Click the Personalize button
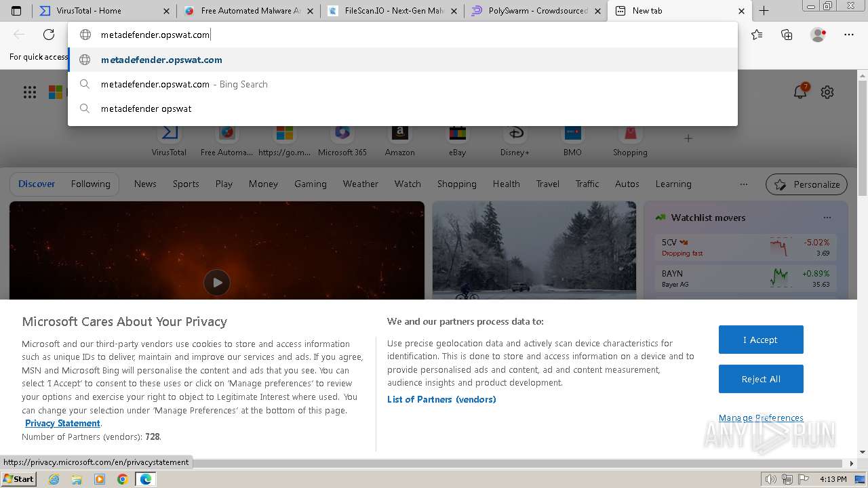This screenshot has height=488, width=868. 807,184
